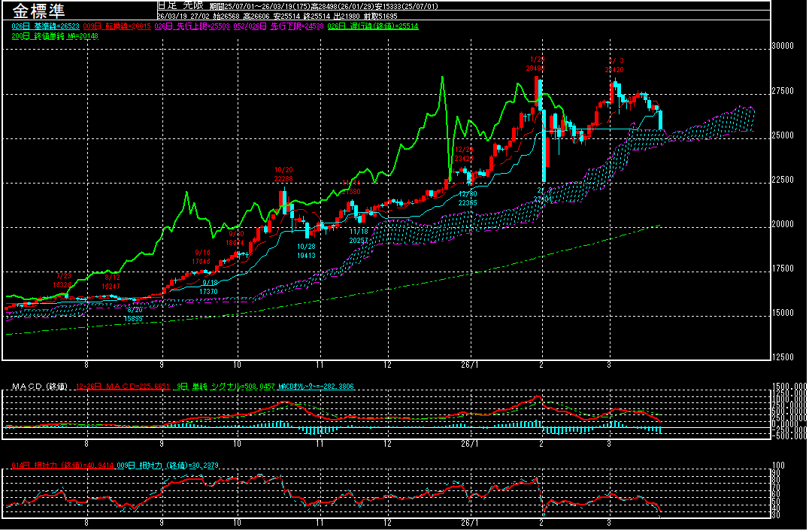Click the 10/20 peak price label
Viewport: 812px width, 531px height.
pyautogui.click(x=283, y=174)
